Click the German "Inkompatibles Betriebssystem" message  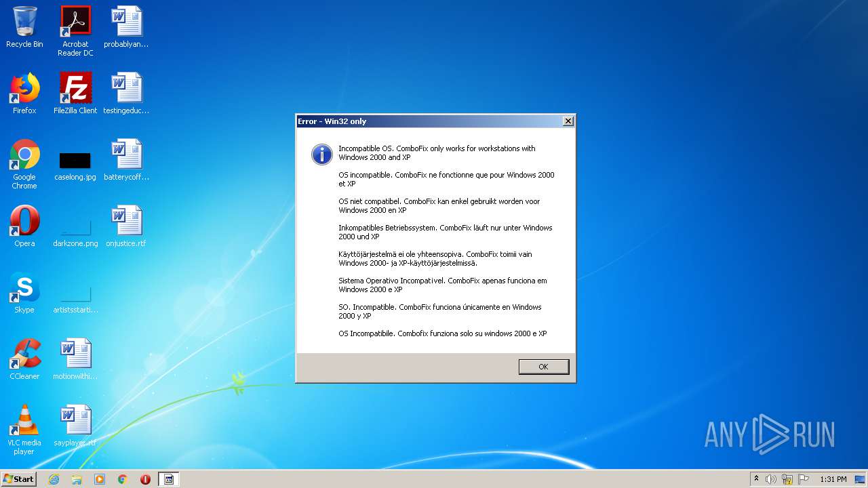click(446, 232)
